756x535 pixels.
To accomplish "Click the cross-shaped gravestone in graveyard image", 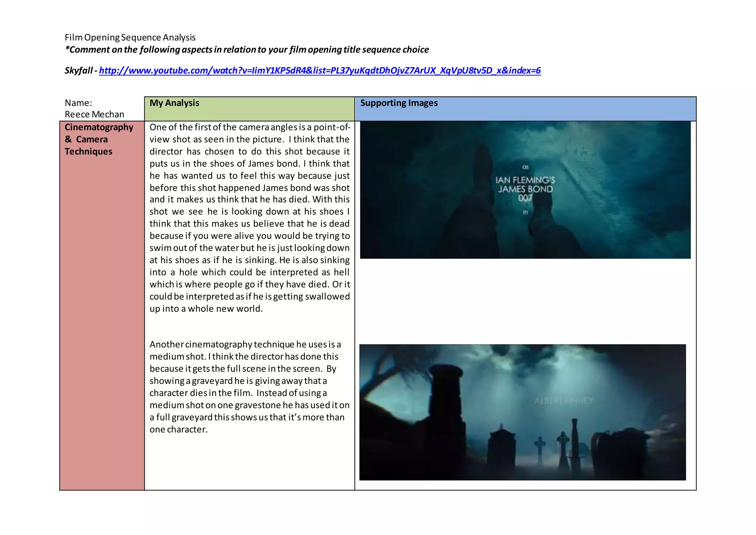I will pyautogui.click(x=540, y=445).
